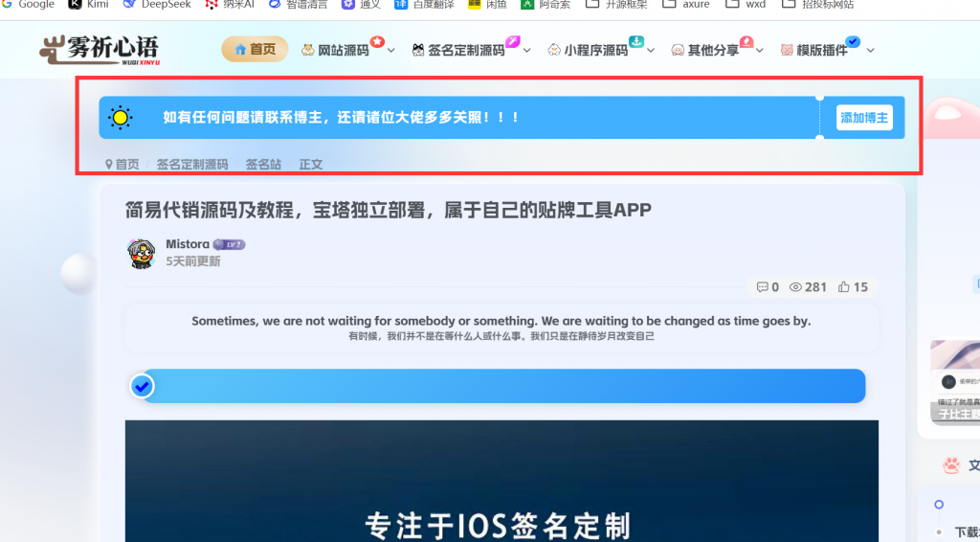Open the 百度翻译 bookmark
980x542 pixels.
424,5
